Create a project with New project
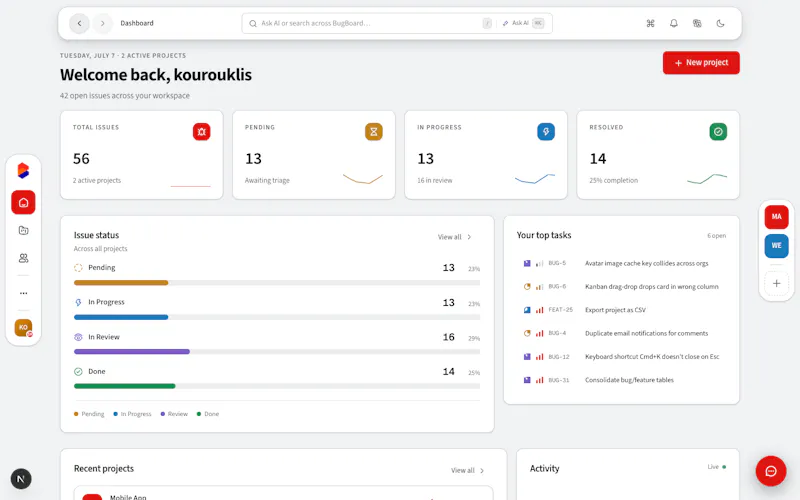800x500 pixels. coord(701,63)
